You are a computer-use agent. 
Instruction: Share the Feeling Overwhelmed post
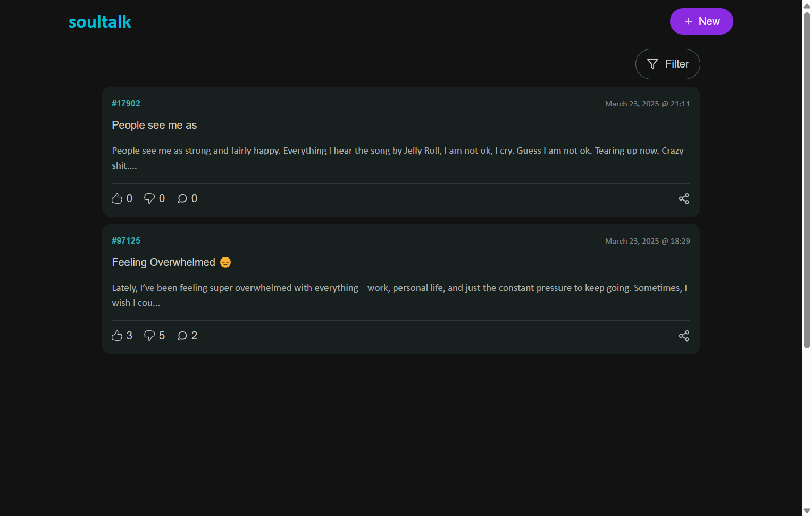pos(684,336)
